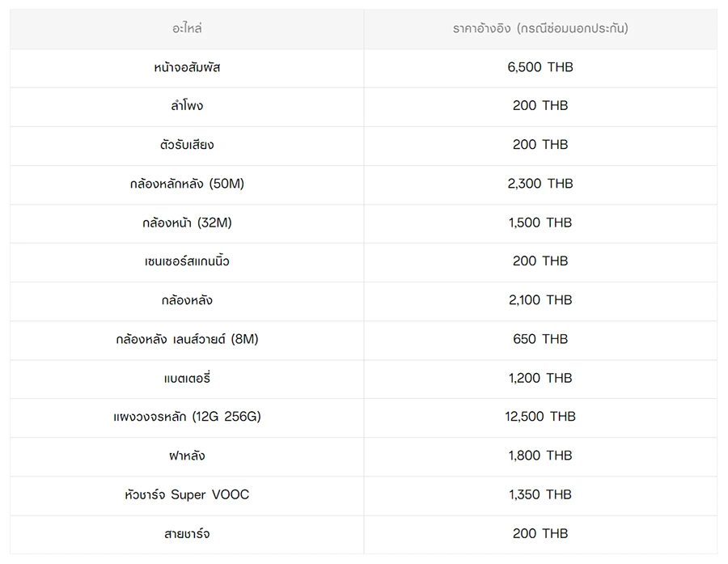The width and height of the screenshot is (728, 564).
Task: Select the ราคาอ้างอิง column header
Action: pos(540,29)
